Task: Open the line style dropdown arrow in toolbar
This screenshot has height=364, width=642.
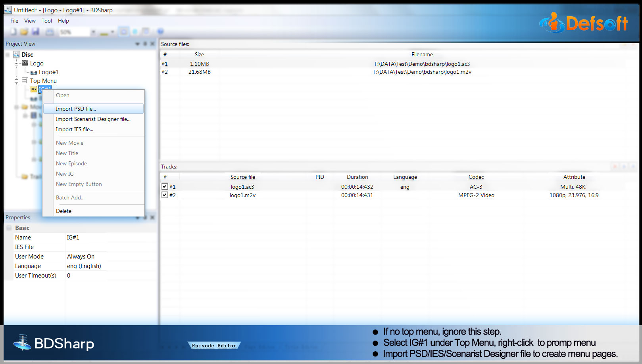Action: [x=113, y=32]
